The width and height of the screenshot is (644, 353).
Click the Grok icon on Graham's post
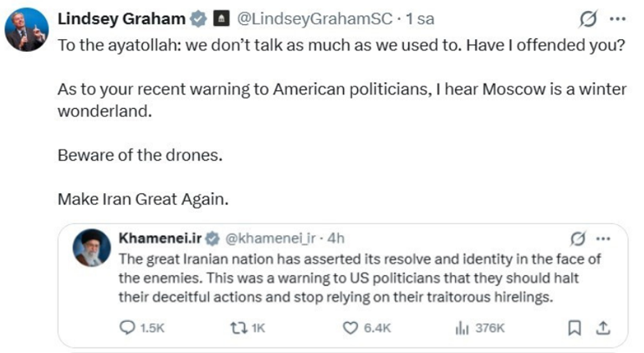pyautogui.click(x=590, y=19)
